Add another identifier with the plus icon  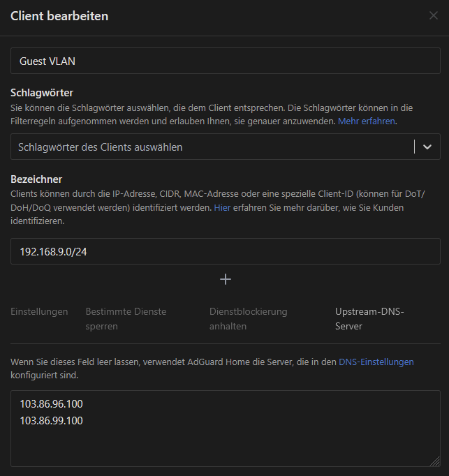pos(225,279)
